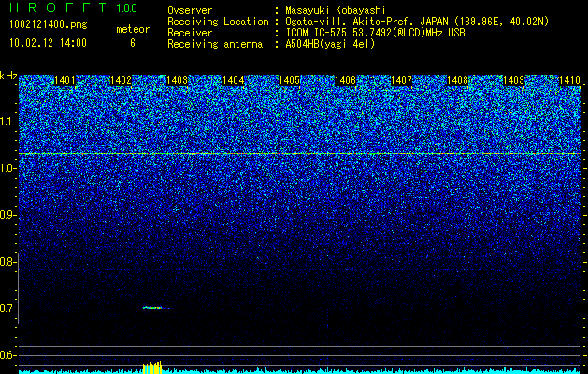Click the 1408 time marker
This screenshot has height=374, width=588.
(457, 80)
